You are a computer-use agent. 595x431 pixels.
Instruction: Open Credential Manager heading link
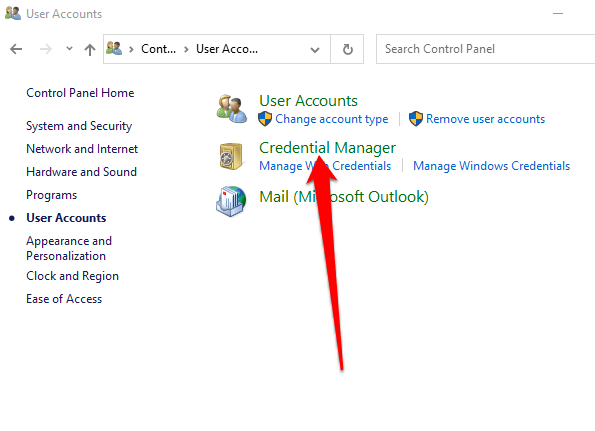pyautogui.click(x=327, y=148)
